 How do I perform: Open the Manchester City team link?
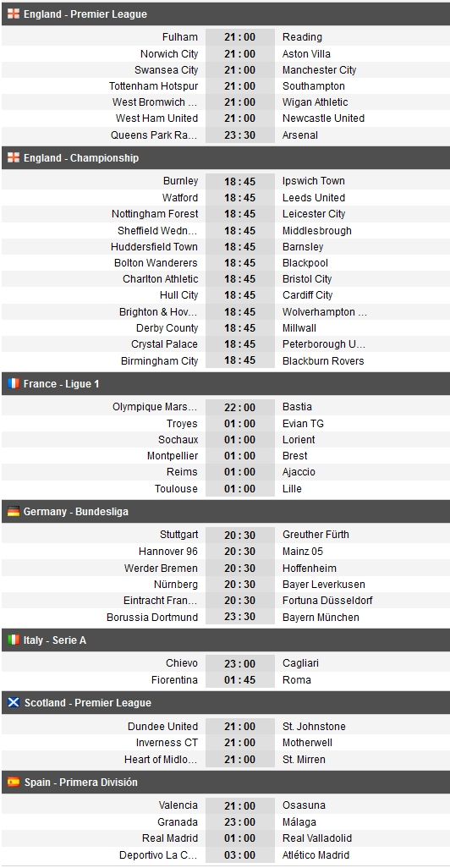pyautogui.click(x=320, y=69)
